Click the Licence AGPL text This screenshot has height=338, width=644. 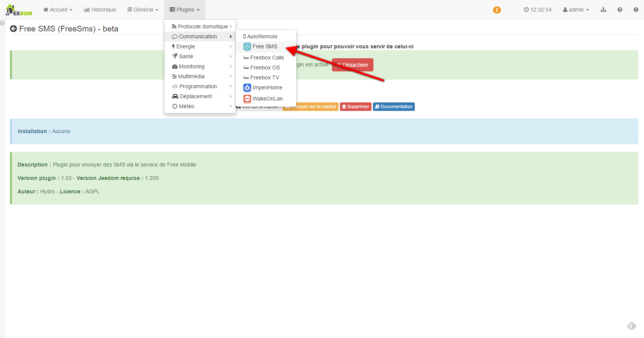[80, 191]
